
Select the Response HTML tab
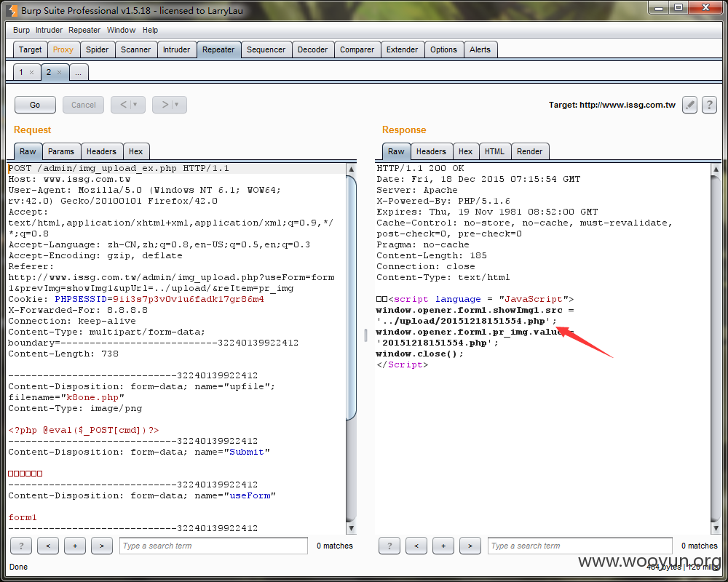(494, 151)
